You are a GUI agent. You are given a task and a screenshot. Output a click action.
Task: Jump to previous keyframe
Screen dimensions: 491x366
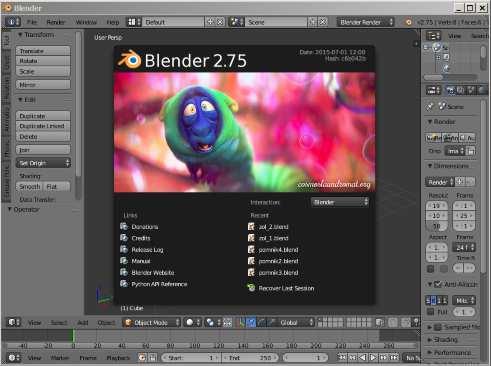click(353, 358)
